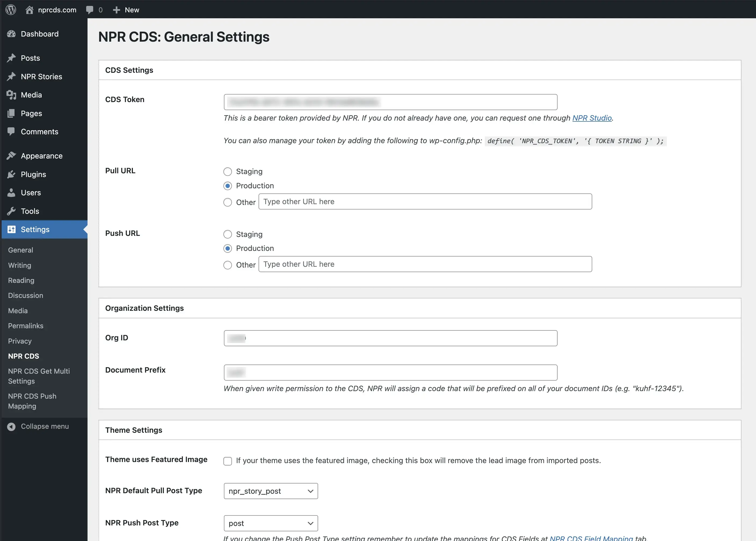Screen dimensions: 756x541
Task: Click the Plugins plug icon
Action: 11,174
